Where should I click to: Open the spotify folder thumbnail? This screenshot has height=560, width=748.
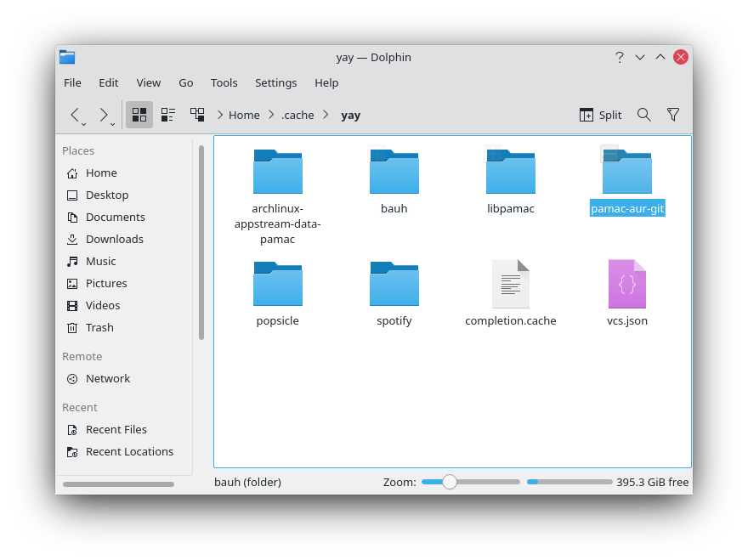[x=394, y=283]
